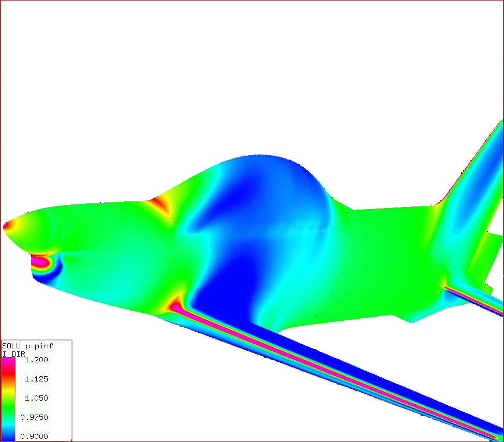504x442 pixels.
Task: Click the 'SOLU p pinf' legend title
Action: coord(27,346)
